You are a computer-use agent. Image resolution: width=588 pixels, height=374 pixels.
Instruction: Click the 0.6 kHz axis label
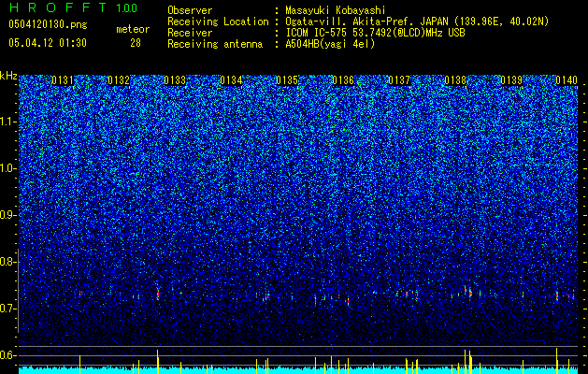tap(8, 355)
